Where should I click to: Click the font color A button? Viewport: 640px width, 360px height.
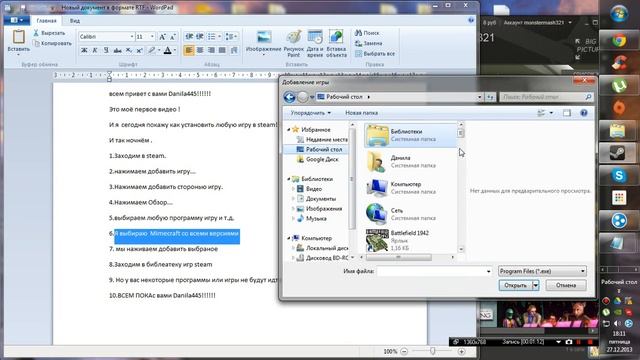167,50
